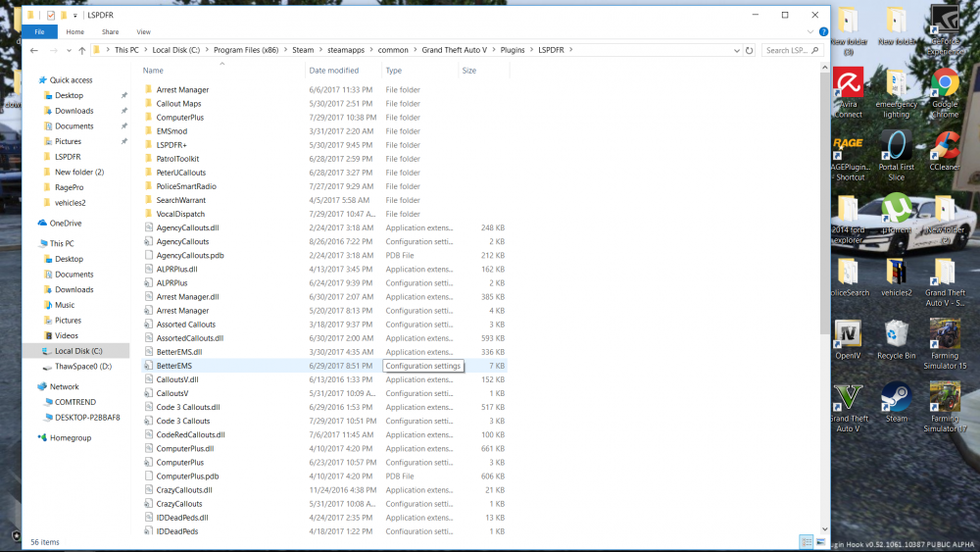
Task: Open OneDrive in the navigation pane
Action: pos(66,224)
